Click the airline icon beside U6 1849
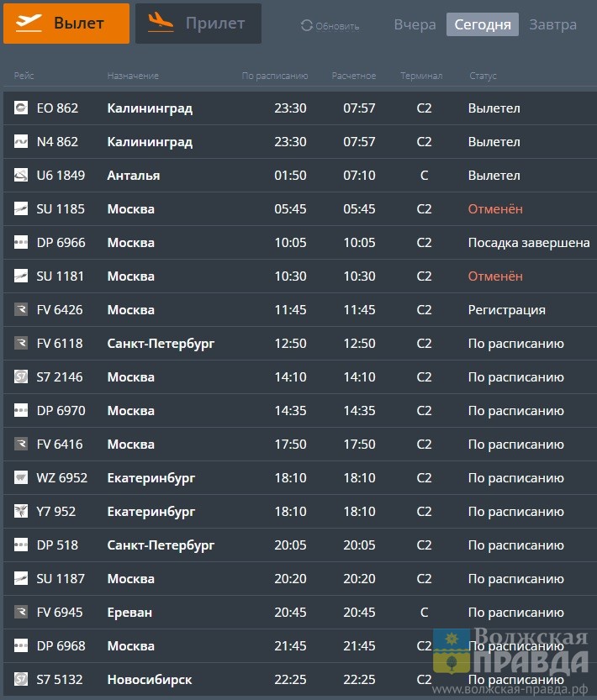Image resolution: width=597 pixels, height=700 pixels. [21, 176]
